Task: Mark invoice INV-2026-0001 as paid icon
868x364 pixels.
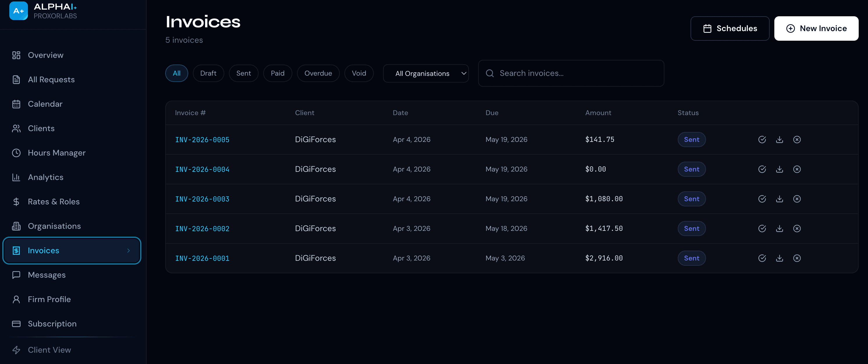Action: [x=762, y=258]
